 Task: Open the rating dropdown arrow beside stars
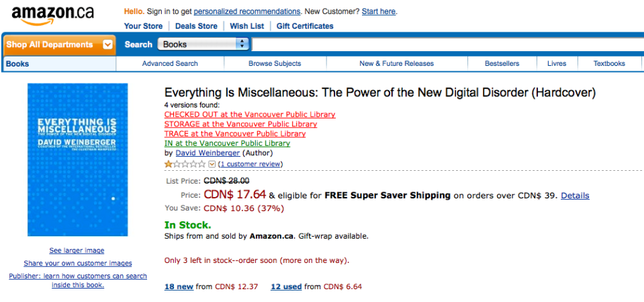[x=212, y=164]
